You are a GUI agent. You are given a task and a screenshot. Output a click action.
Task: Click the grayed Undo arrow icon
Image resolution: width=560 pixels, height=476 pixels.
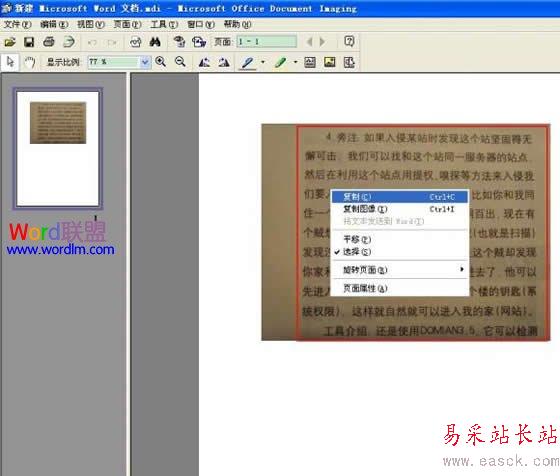(92, 42)
